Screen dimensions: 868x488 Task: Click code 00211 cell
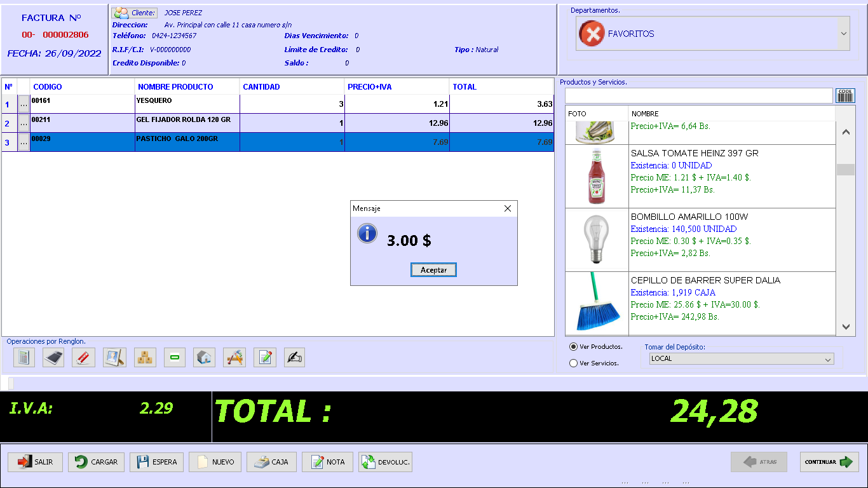[83, 123]
